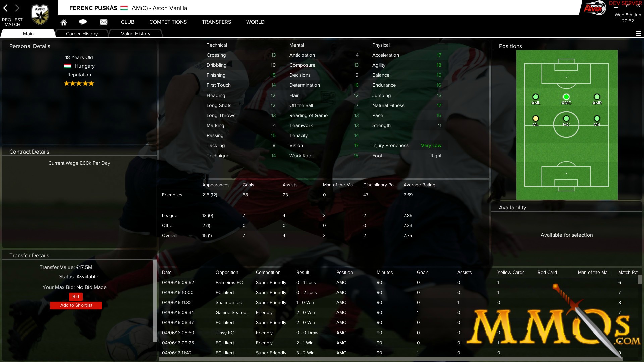Expand the navigation hamburger menu
Viewport: 644px width, 362px height.
[638, 34]
